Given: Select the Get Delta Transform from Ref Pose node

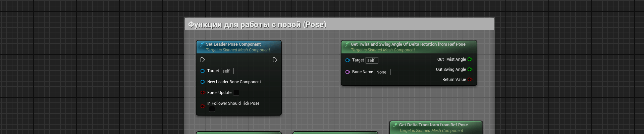Looking at the screenshot, I should [436, 127].
